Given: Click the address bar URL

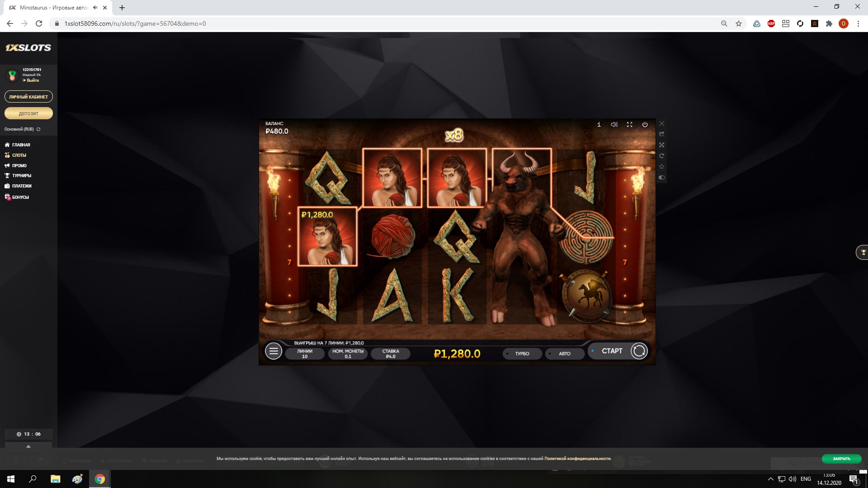Looking at the screenshot, I should click(135, 23).
